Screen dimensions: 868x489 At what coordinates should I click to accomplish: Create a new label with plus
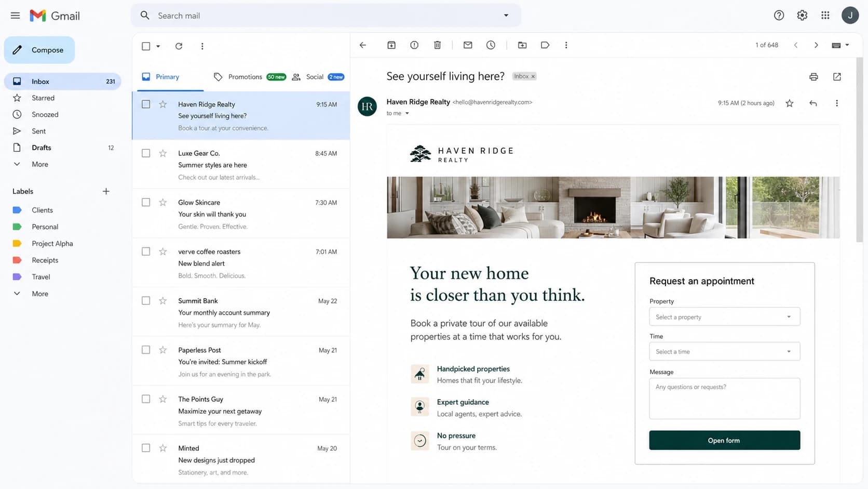[106, 191]
